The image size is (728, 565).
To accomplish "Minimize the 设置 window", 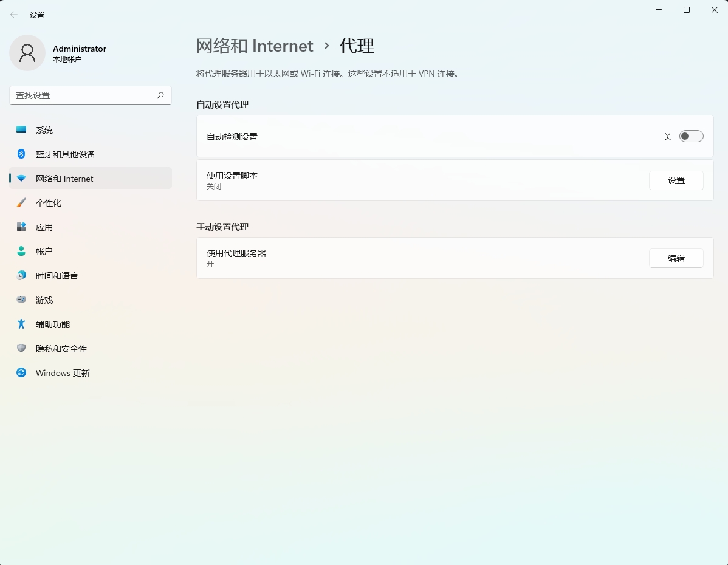I will click(x=658, y=10).
